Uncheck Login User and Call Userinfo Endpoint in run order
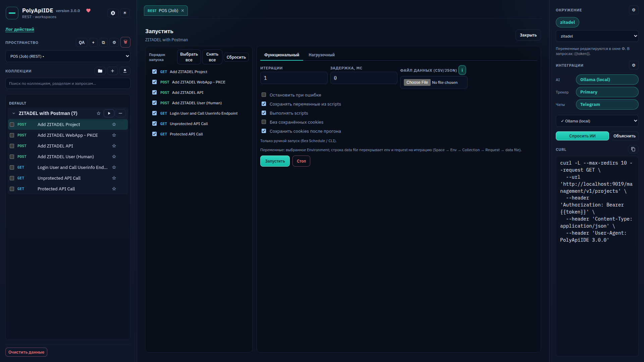This screenshot has width=644, height=362. click(x=154, y=113)
